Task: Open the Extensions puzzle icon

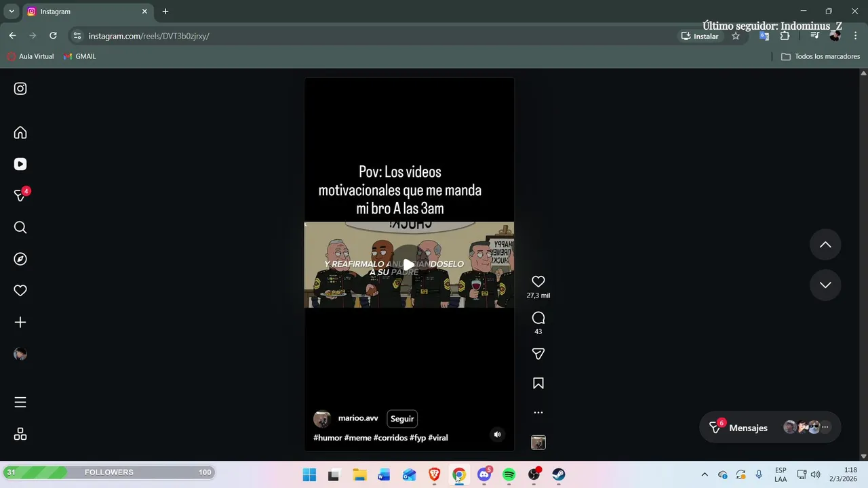Action: [785, 36]
